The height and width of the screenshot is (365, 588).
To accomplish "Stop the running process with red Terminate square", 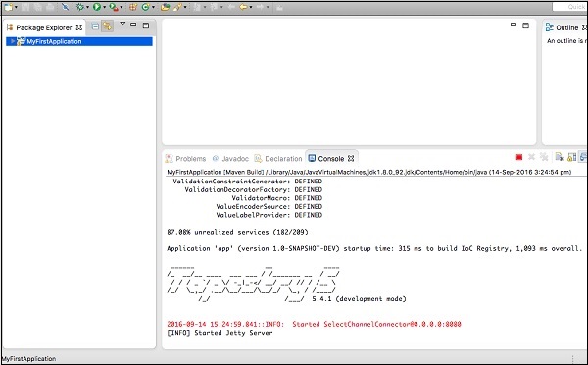I will click(519, 157).
